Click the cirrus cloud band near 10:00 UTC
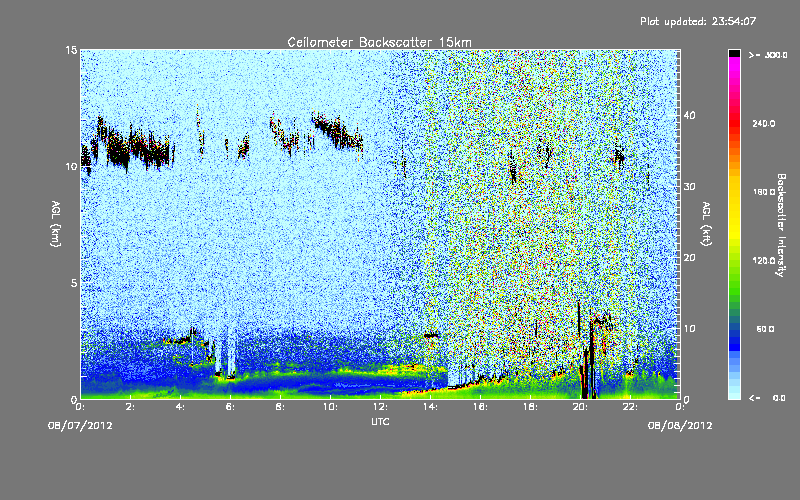Screen dimensions: 800x500 (337, 132)
